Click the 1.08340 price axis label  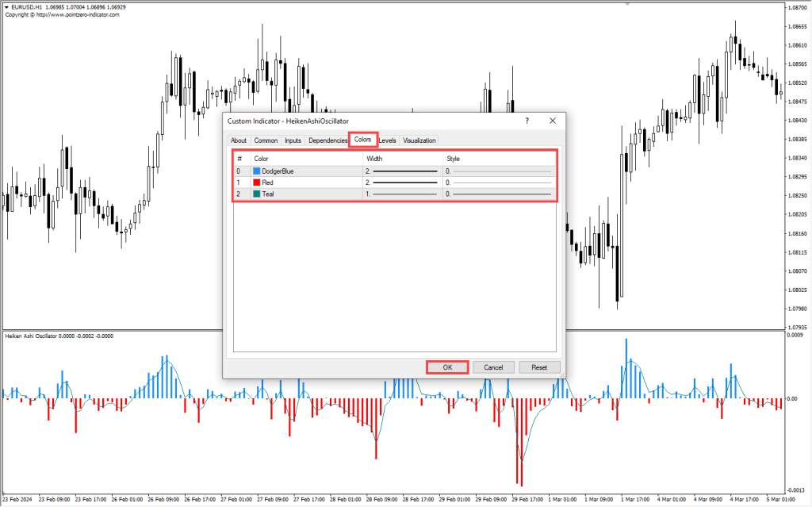click(798, 158)
